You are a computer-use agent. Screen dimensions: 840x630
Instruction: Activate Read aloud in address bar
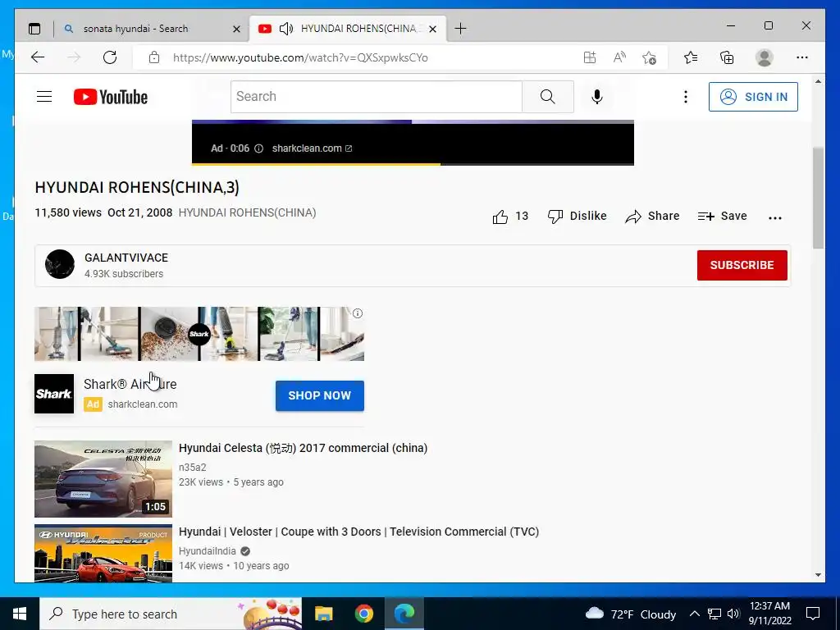click(x=619, y=57)
